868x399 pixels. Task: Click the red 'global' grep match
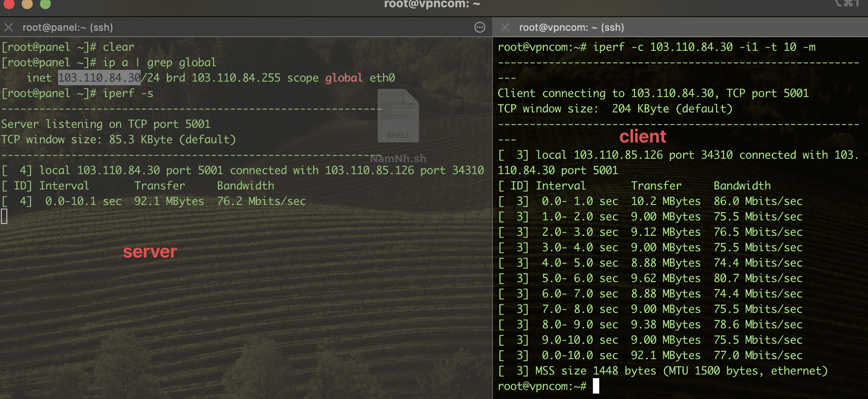(x=344, y=78)
